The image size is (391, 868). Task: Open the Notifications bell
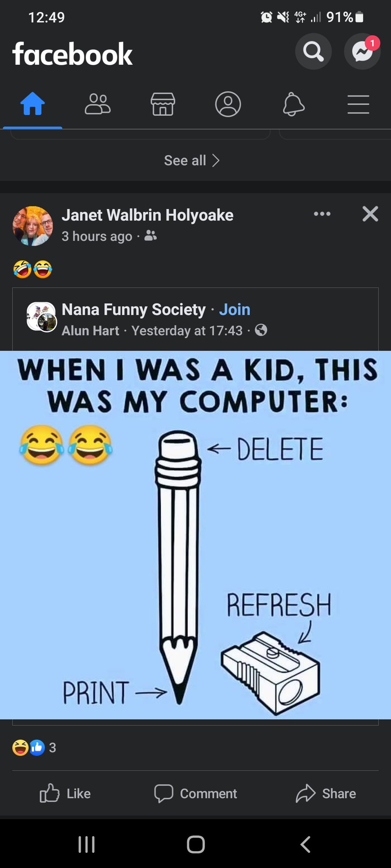coord(293,104)
